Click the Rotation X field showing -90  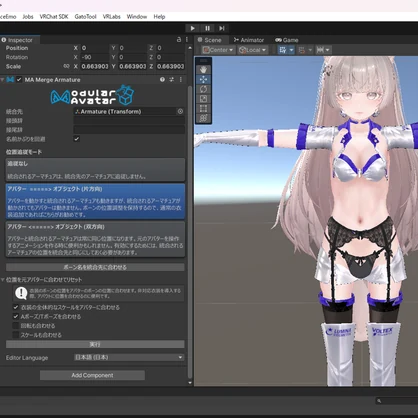(95, 57)
